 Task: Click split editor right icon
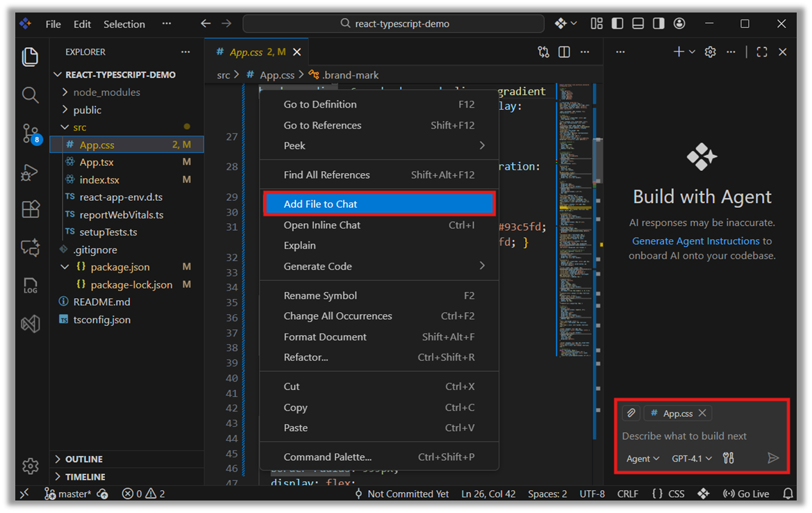564,52
